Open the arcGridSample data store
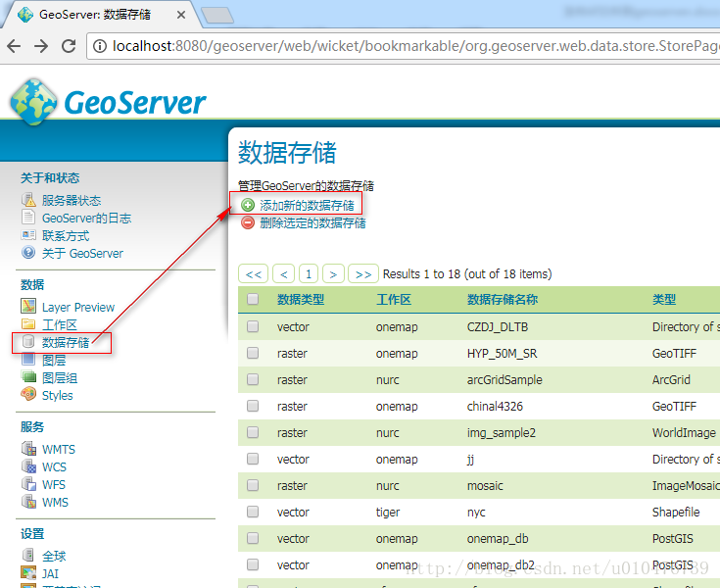720x588 pixels. click(504, 380)
